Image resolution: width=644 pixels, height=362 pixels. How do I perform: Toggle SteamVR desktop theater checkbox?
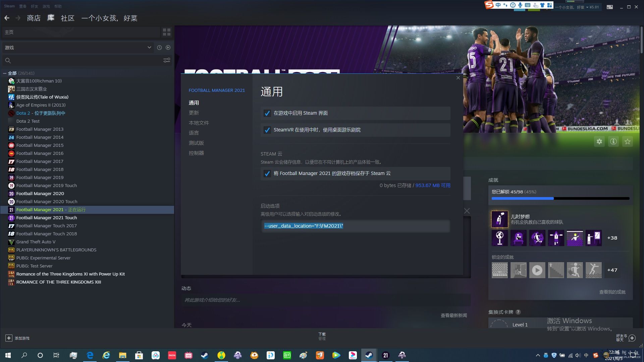point(267,130)
